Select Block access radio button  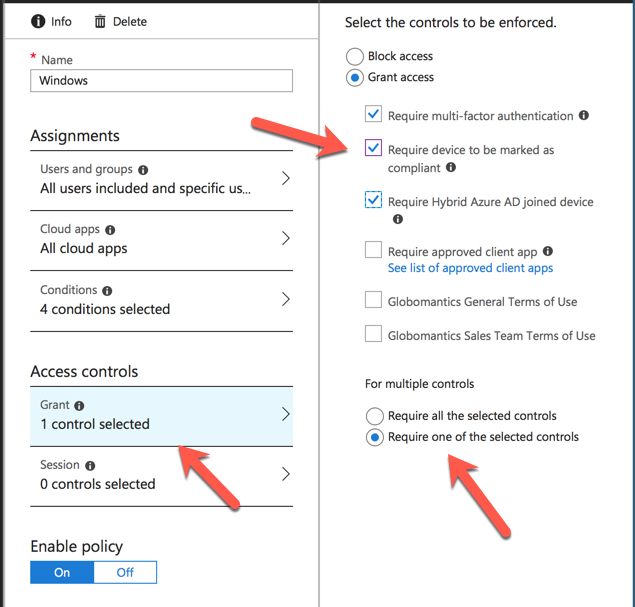(x=354, y=56)
